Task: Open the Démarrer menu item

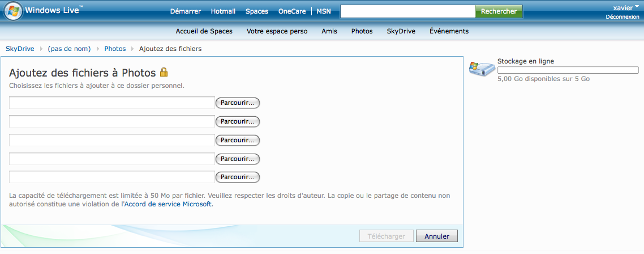Action: 186,11
